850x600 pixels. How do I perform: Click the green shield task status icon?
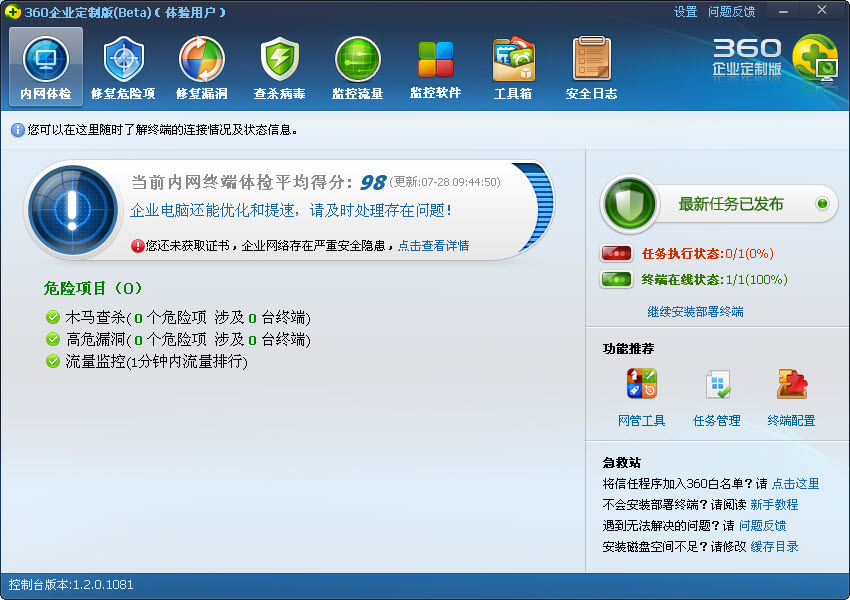(x=629, y=203)
